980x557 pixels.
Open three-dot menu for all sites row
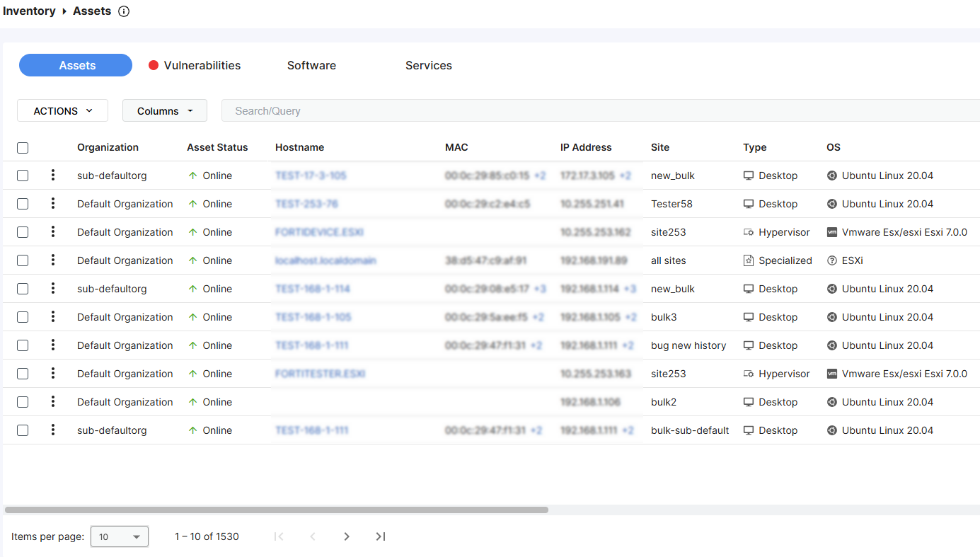pos(53,260)
